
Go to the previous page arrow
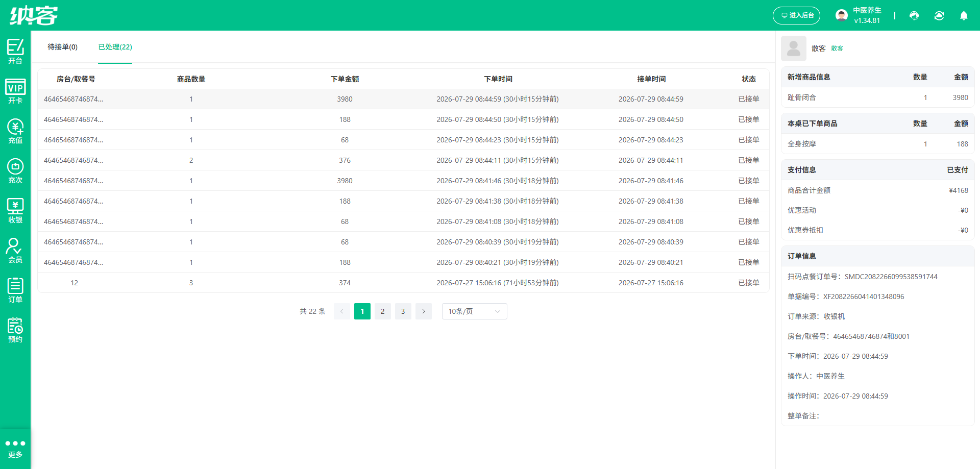pyautogui.click(x=342, y=311)
